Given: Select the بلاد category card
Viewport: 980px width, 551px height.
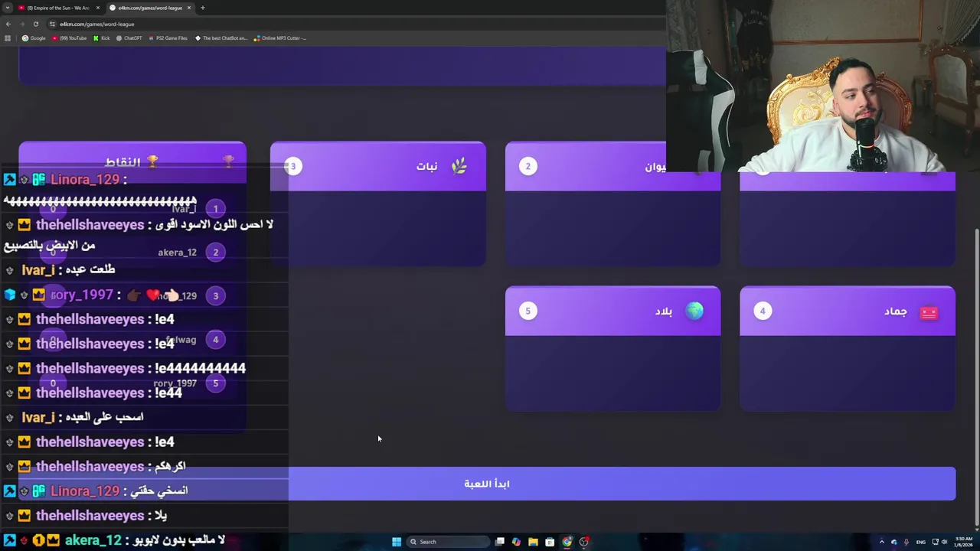Looking at the screenshot, I should [x=612, y=349].
